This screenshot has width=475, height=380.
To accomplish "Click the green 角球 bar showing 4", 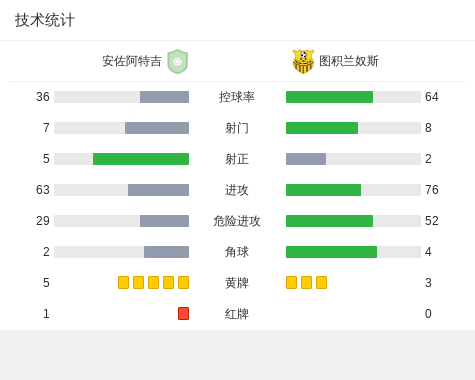I will tap(331, 252).
